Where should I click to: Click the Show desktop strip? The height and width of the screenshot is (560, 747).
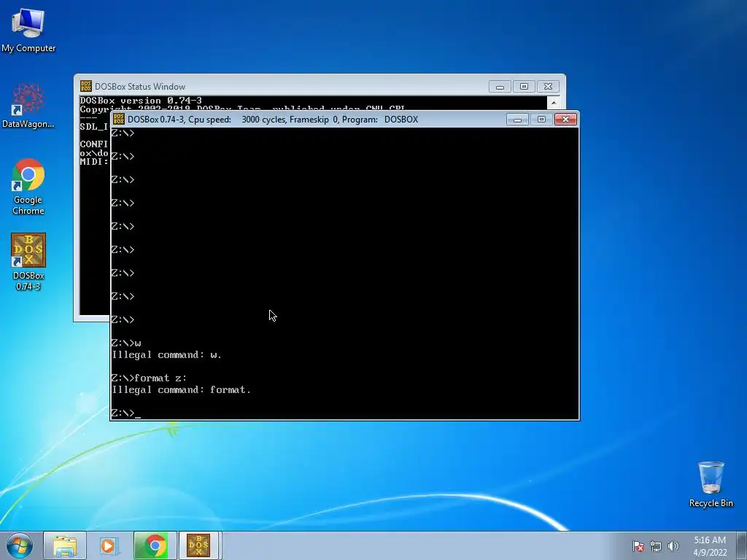(x=742, y=545)
